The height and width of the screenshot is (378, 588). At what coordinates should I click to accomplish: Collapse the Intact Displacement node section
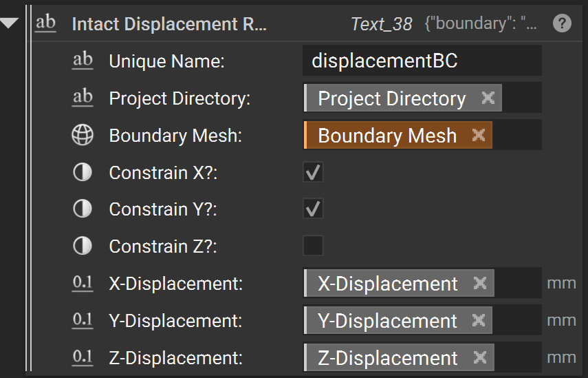pos(10,24)
